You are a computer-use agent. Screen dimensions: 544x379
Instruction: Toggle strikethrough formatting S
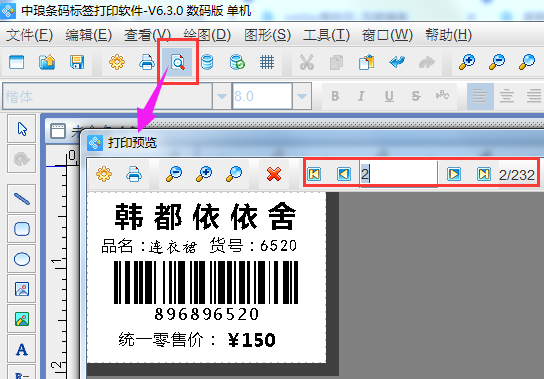416,96
